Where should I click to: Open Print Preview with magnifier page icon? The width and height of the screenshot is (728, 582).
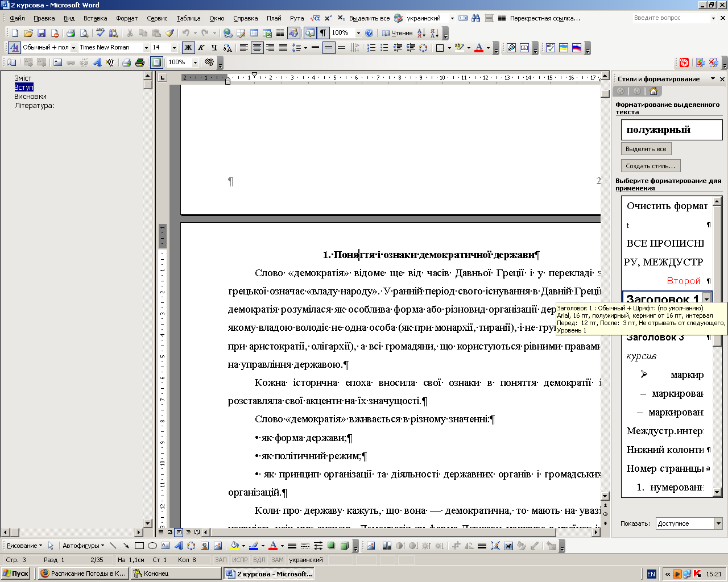(x=84, y=33)
